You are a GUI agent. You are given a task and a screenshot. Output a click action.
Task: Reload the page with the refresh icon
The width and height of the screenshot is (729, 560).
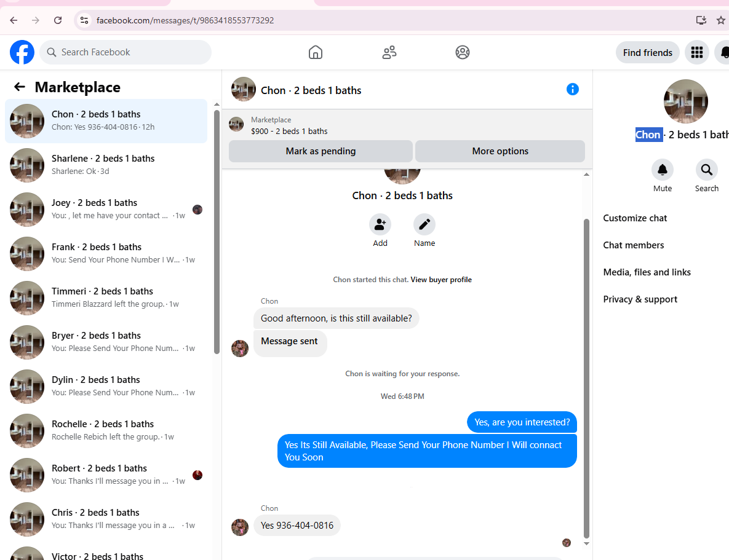click(x=58, y=20)
